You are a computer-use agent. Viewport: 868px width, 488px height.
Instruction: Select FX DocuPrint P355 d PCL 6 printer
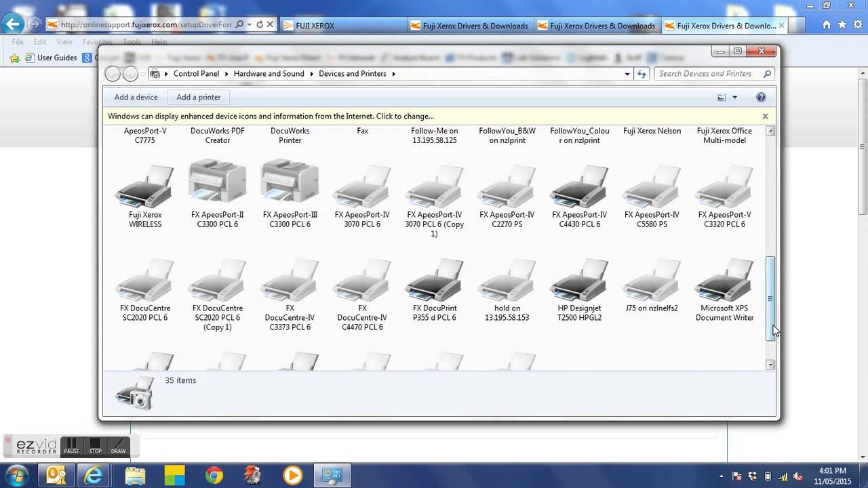tap(435, 289)
